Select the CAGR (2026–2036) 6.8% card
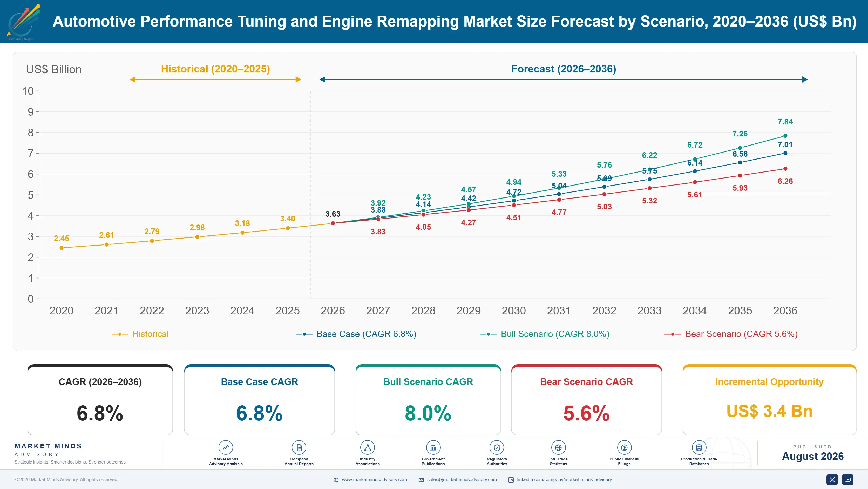The image size is (868, 489). click(x=100, y=400)
